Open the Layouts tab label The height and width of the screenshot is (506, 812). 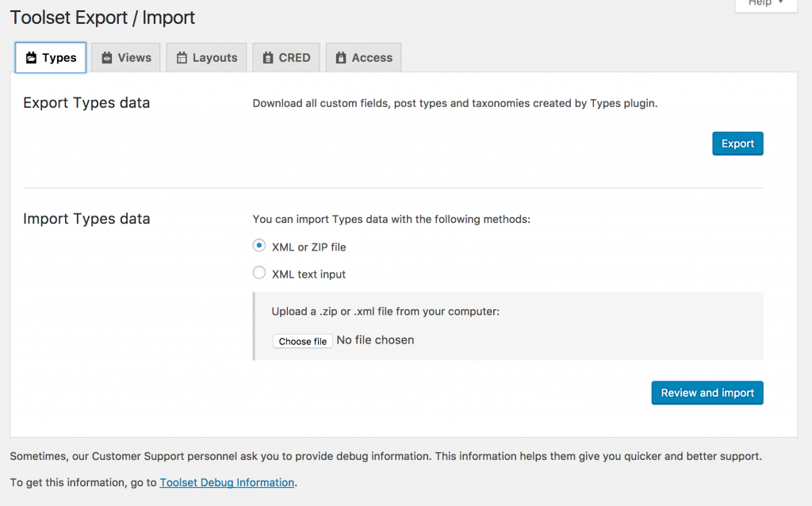(x=215, y=57)
